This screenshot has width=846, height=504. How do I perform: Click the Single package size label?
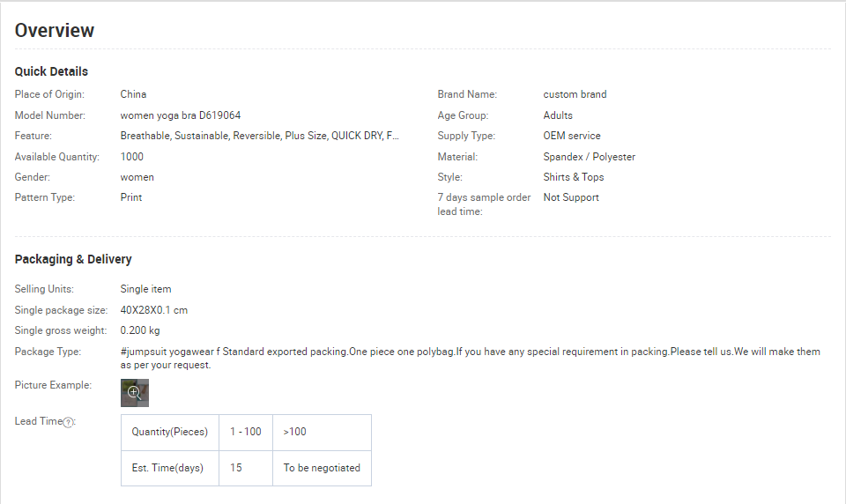[61, 310]
